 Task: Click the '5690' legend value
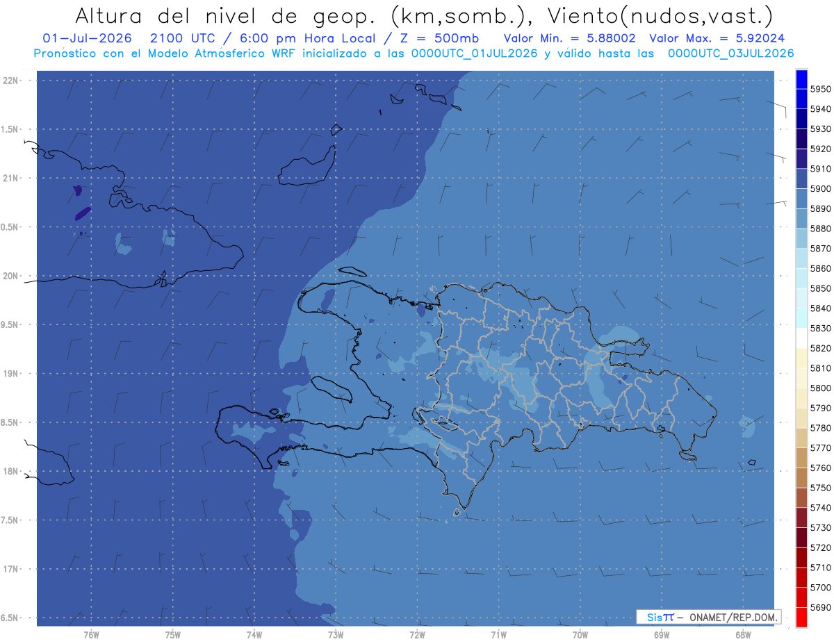(821, 607)
